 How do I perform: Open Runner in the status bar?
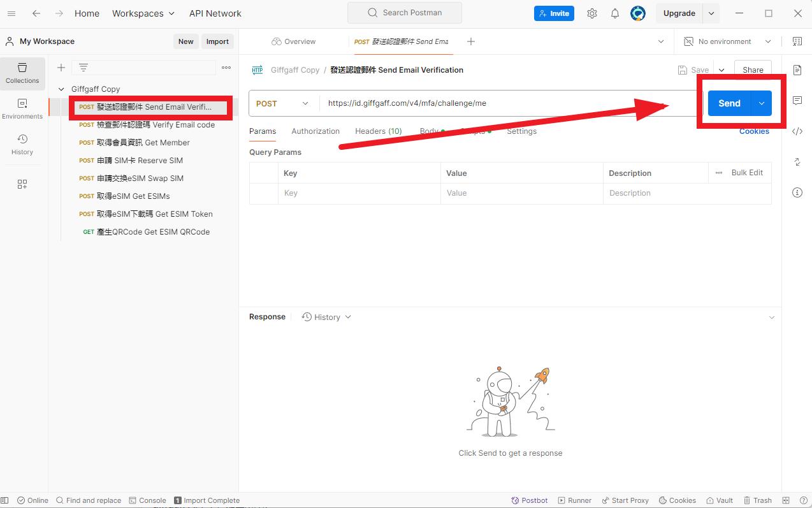pos(574,500)
